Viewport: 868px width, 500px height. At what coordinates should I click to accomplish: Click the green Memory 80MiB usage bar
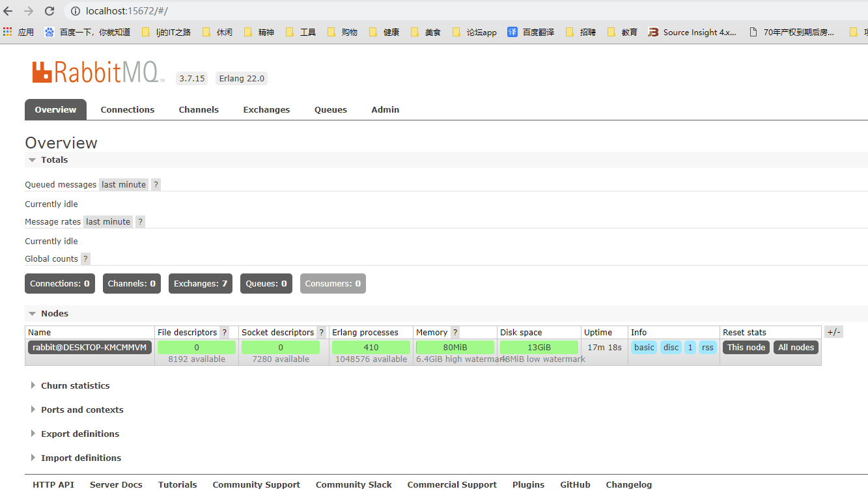(455, 348)
